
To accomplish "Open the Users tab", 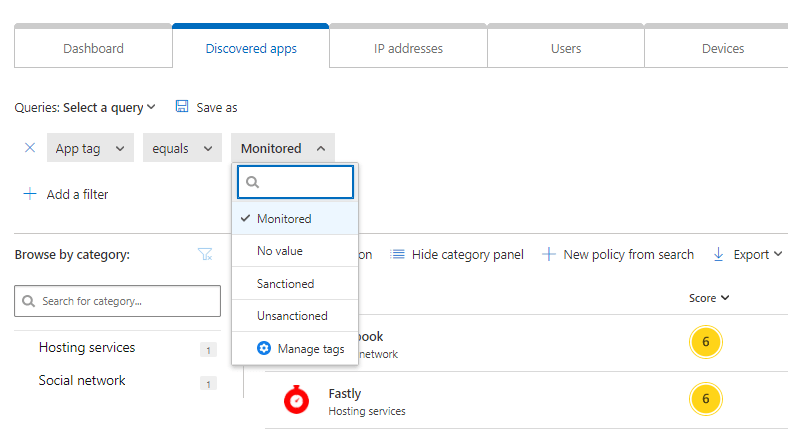I will click(565, 48).
